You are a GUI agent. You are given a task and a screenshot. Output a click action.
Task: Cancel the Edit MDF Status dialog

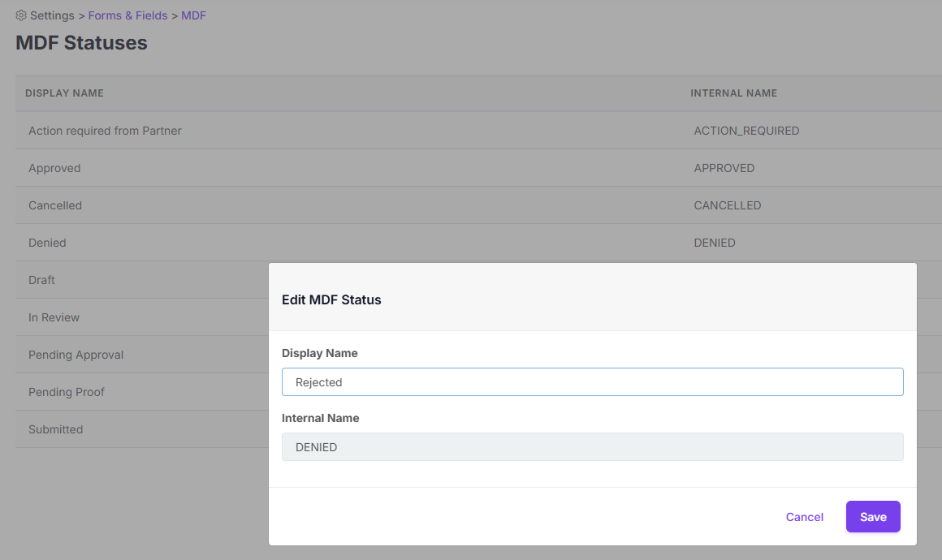click(805, 517)
